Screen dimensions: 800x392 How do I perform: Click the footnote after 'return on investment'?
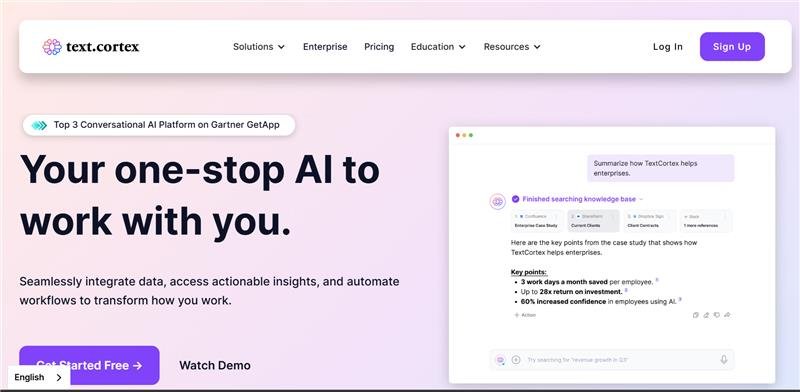pos(626,290)
